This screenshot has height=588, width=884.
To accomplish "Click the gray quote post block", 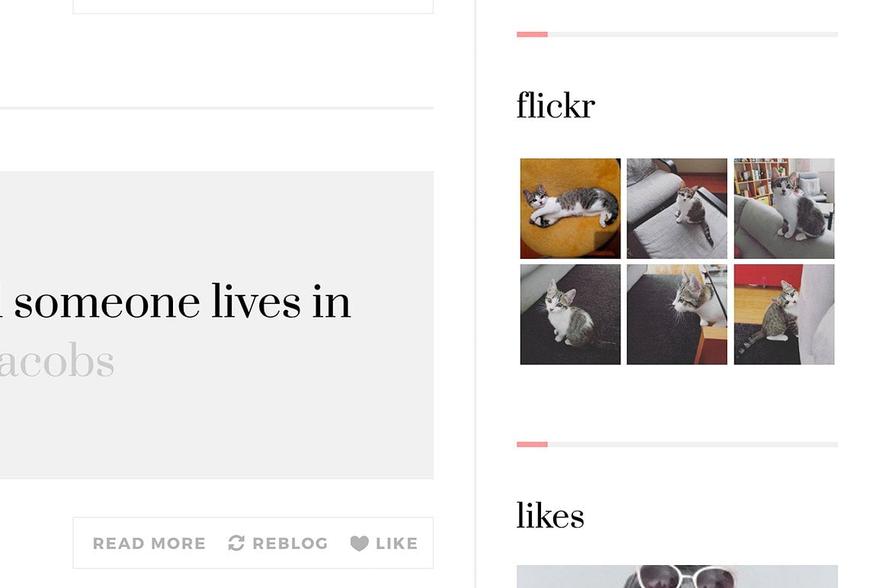I will [x=216, y=325].
